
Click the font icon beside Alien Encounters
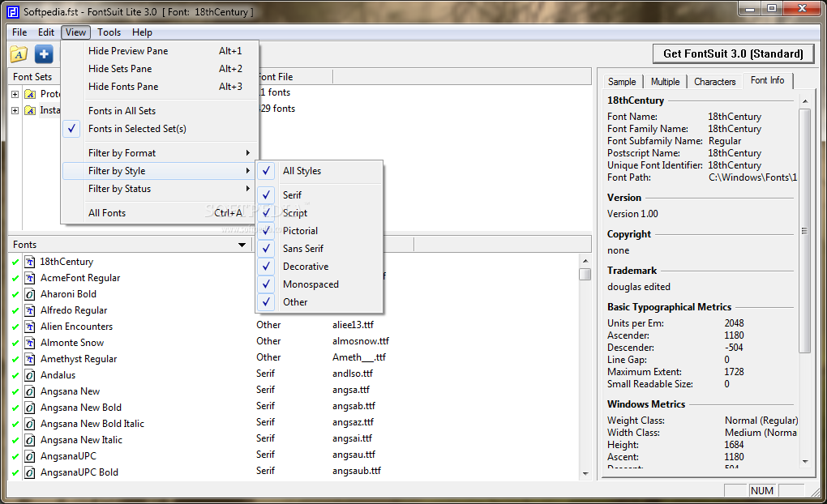pos(30,327)
